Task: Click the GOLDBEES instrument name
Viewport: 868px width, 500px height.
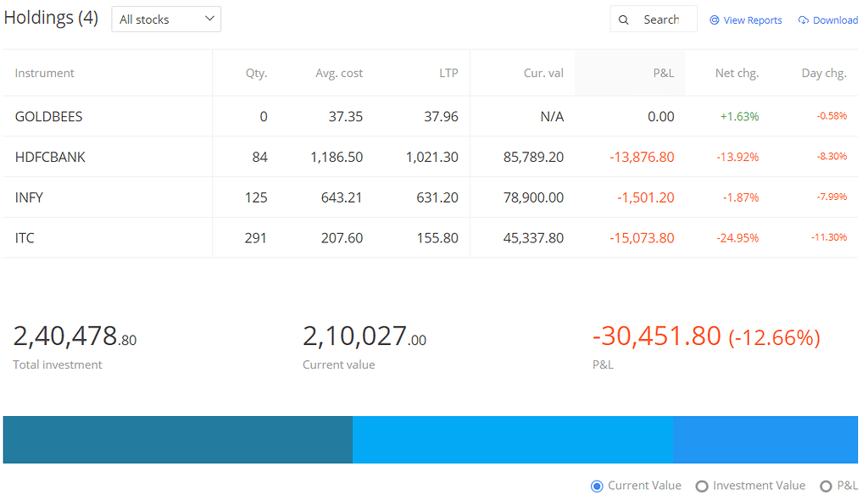Action: click(x=49, y=116)
